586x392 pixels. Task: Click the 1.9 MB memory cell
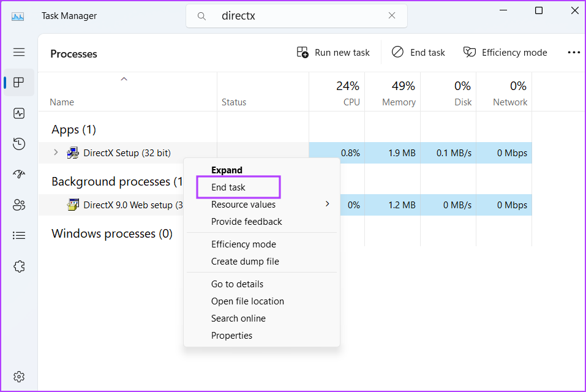[393, 153]
